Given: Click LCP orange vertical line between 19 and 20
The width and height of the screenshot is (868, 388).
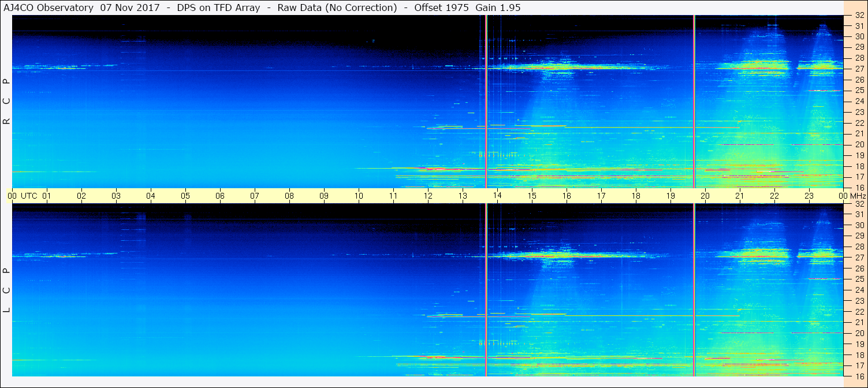Looking at the screenshot, I should (694, 290).
